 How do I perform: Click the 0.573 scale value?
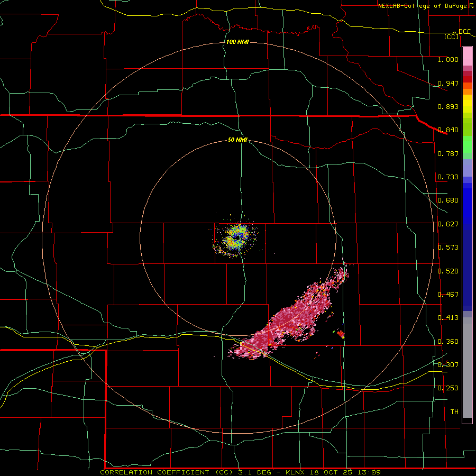click(x=448, y=248)
